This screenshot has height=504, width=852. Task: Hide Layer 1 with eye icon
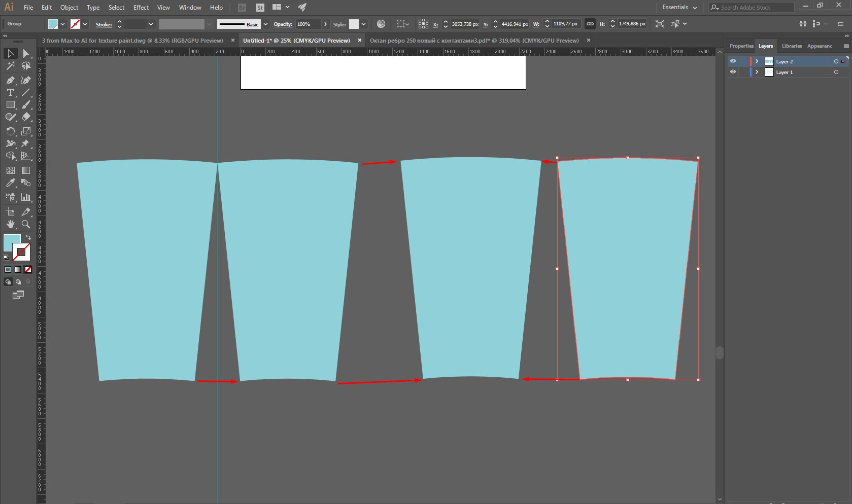(733, 72)
